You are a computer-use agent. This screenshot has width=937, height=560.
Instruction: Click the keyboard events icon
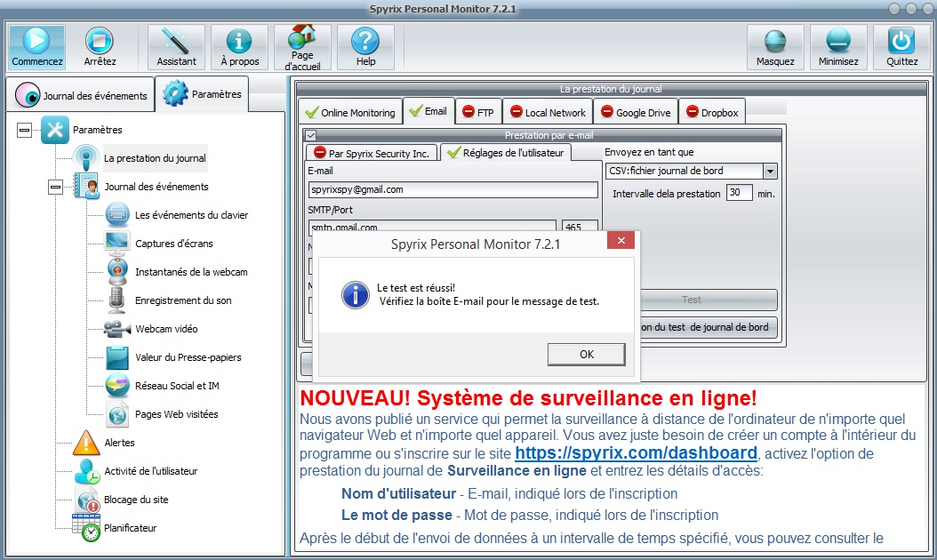117,214
